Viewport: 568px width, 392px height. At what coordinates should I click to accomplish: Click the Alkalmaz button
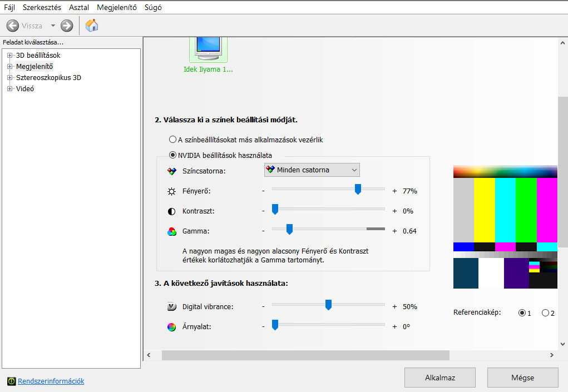tap(439, 378)
